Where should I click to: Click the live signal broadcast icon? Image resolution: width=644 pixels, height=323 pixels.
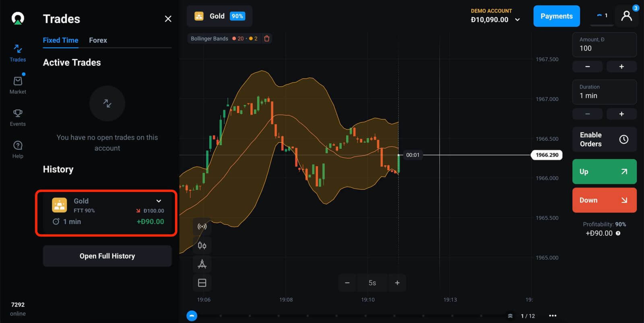pyautogui.click(x=202, y=226)
